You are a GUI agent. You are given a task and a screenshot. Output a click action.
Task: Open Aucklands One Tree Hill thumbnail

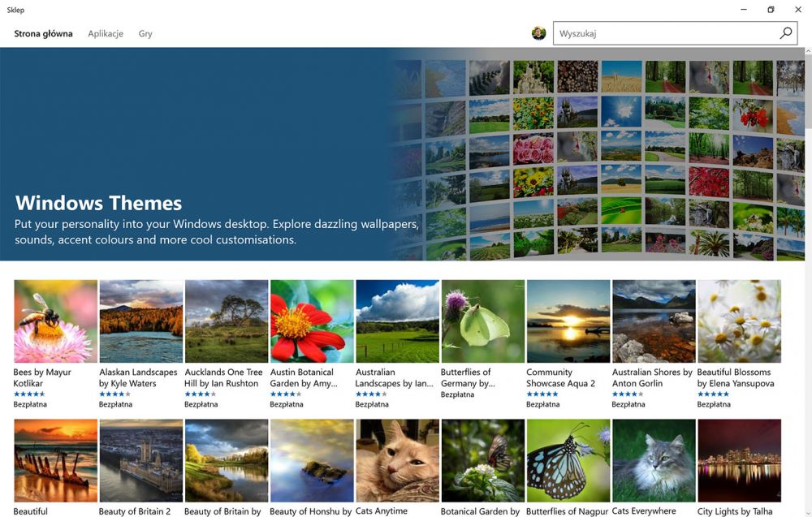[227, 321]
